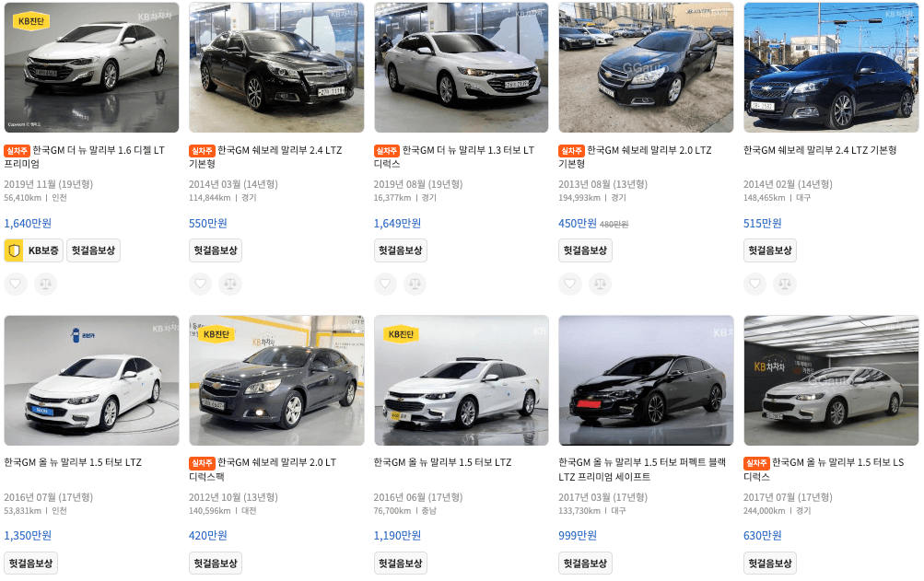924x581 pixels.
Task: Click gray Malibu 2.0 LT 디럭스팩 photo
Action: click(276, 380)
